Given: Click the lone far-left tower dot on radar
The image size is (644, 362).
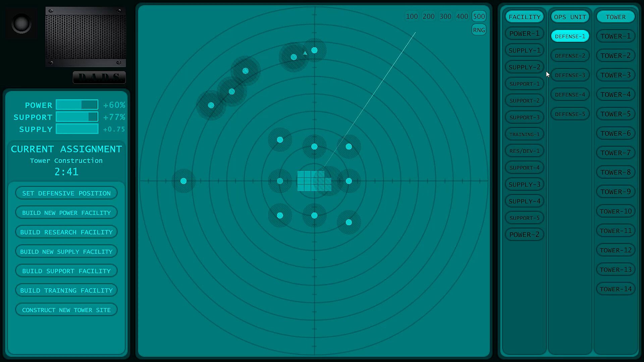Looking at the screenshot, I should (183, 181).
